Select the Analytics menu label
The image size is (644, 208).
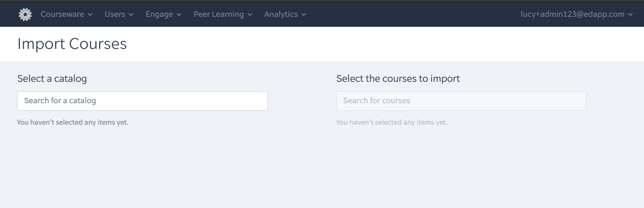click(281, 15)
